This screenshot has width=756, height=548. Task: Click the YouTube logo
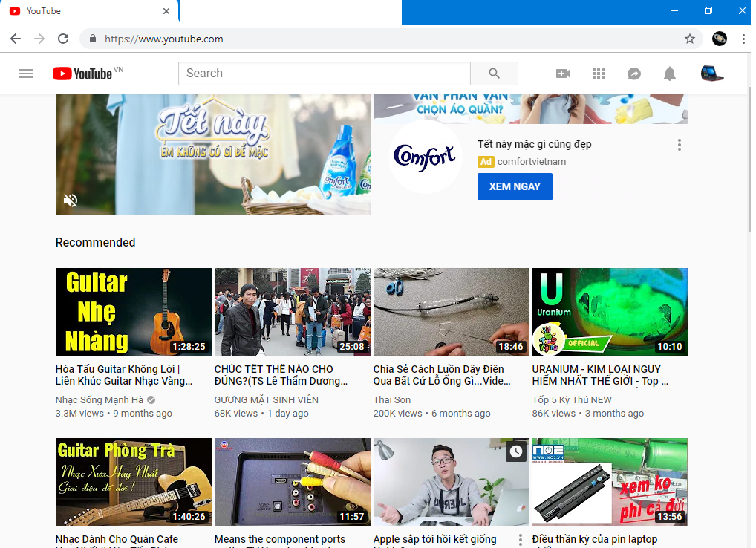point(83,74)
